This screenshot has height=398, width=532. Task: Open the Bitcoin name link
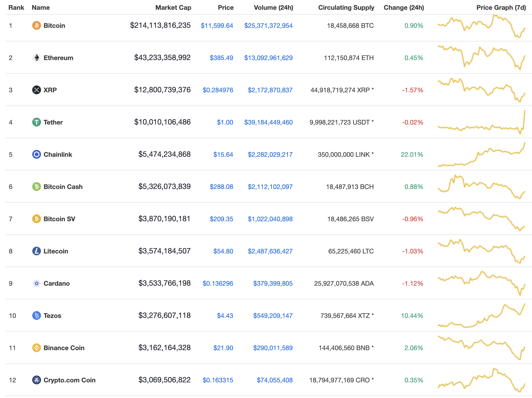click(54, 26)
